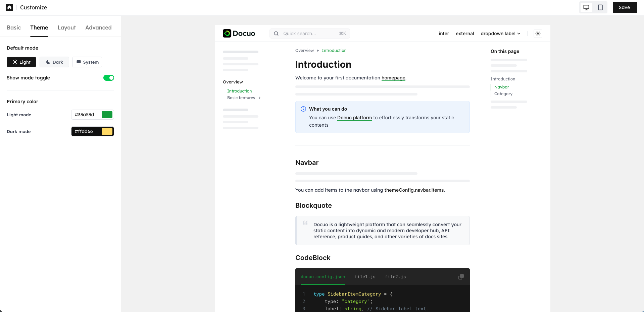Switch to desktop preview icon
The width and height of the screenshot is (644, 312).
click(x=586, y=7)
